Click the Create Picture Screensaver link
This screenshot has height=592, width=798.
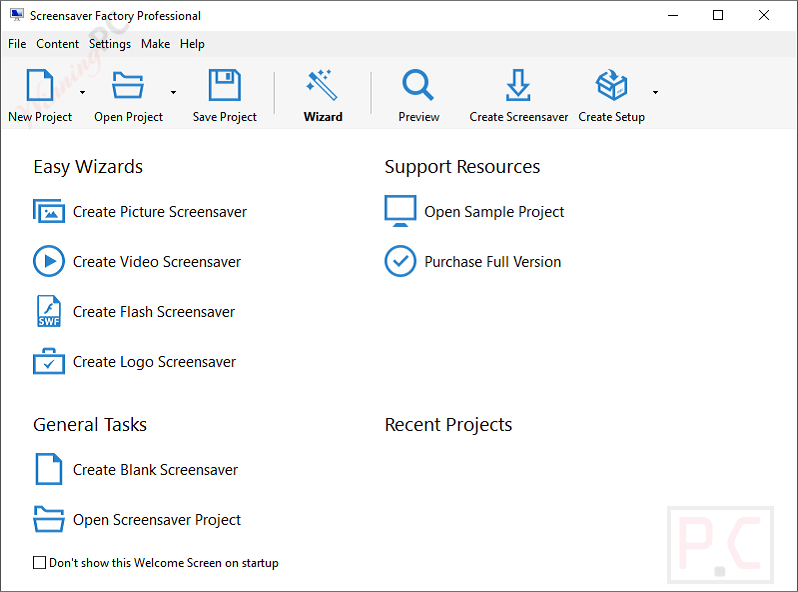click(160, 212)
